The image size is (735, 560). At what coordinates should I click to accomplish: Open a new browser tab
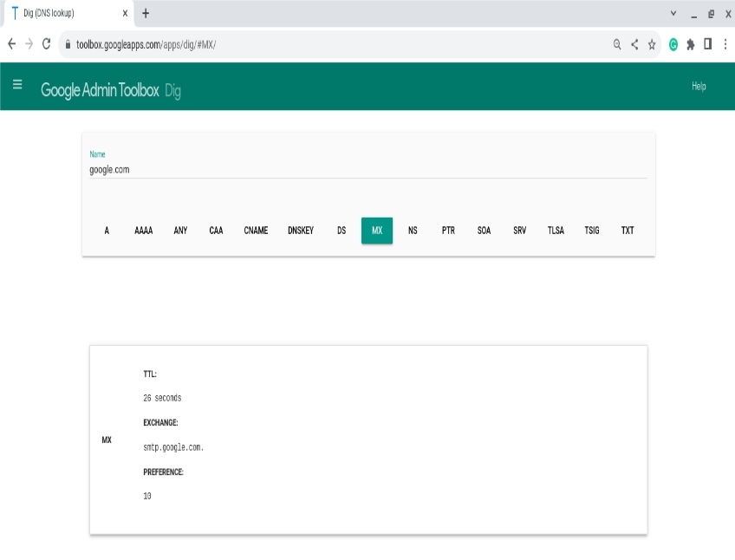(x=146, y=13)
